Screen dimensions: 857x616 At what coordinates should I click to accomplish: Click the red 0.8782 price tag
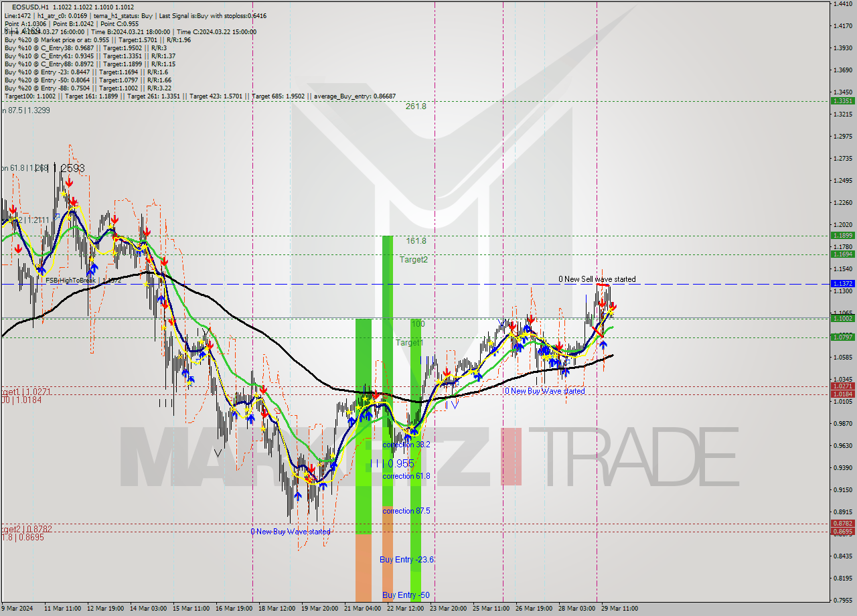click(842, 523)
